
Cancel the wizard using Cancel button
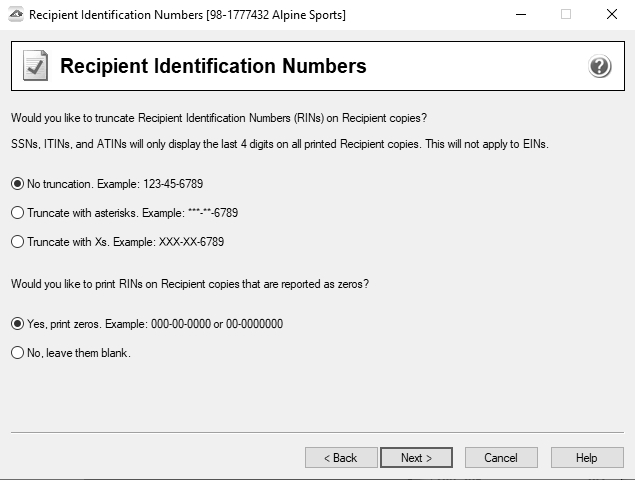tap(501, 458)
